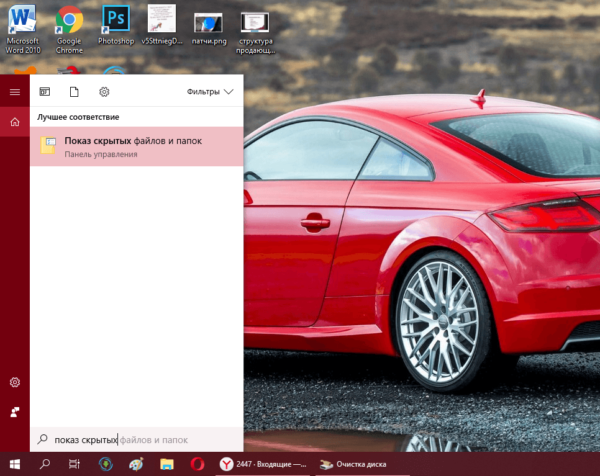Filter search results by settings

coord(104,92)
